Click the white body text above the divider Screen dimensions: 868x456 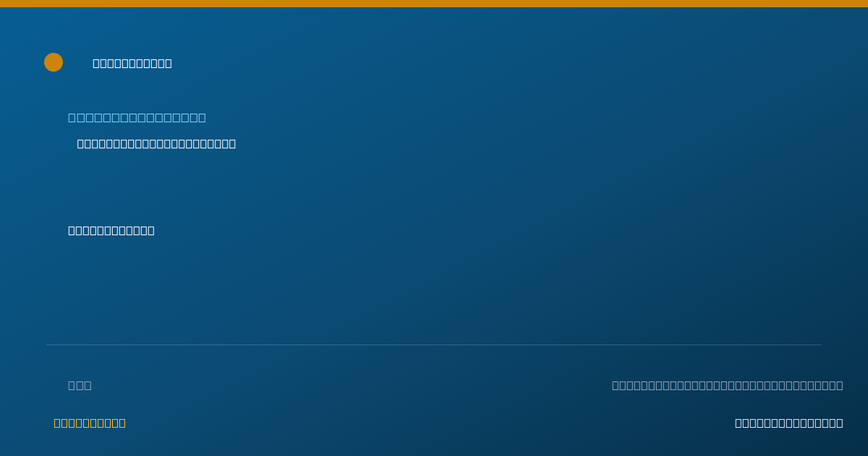[x=111, y=230]
